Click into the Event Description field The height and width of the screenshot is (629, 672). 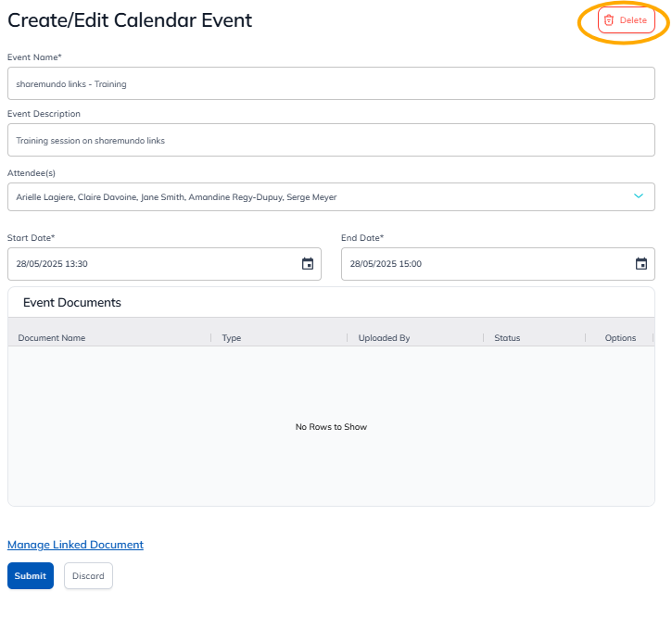pyautogui.click(x=331, y=141)
